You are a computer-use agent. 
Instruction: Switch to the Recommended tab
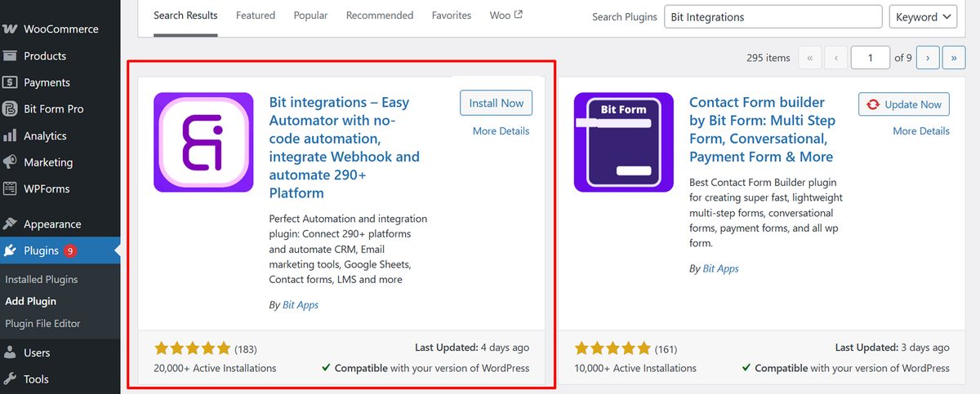tap(380, 15)
